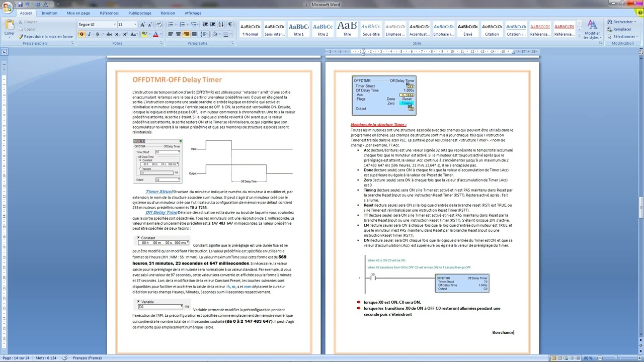Toggle bold (G) formatting
Image resolution: width=644 pixels, height=362 pixels.
82,34
